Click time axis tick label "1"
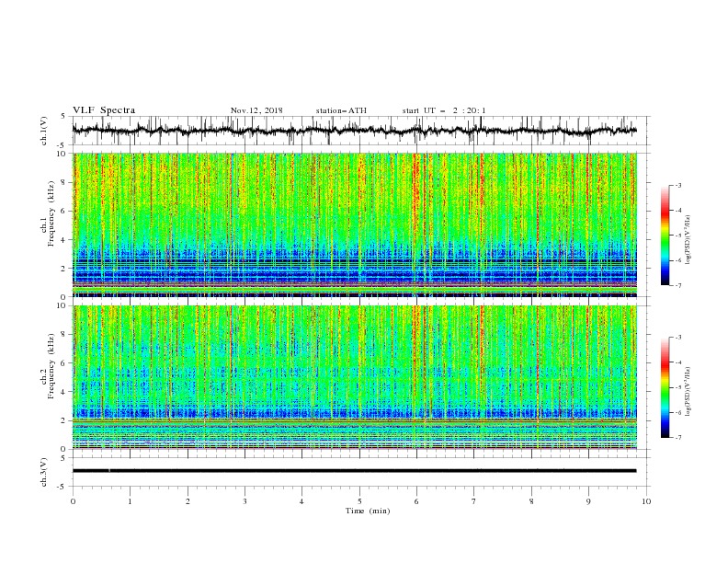728x563 pixels. coord(130,501)
